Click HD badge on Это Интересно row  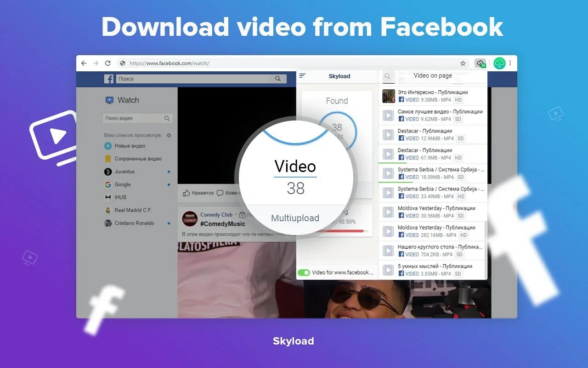click(x=458, y=100)
